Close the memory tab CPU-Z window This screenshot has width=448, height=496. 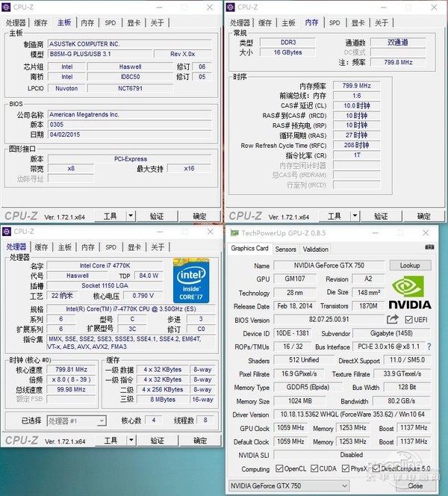pyautogui.click(x=434, y=7)
